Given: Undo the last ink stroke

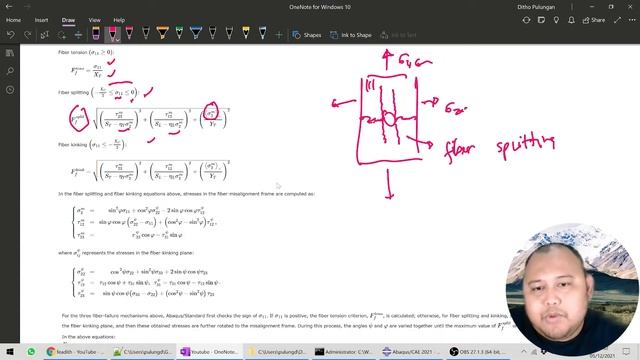Looking at the screenshot, I should coord(11,35).
